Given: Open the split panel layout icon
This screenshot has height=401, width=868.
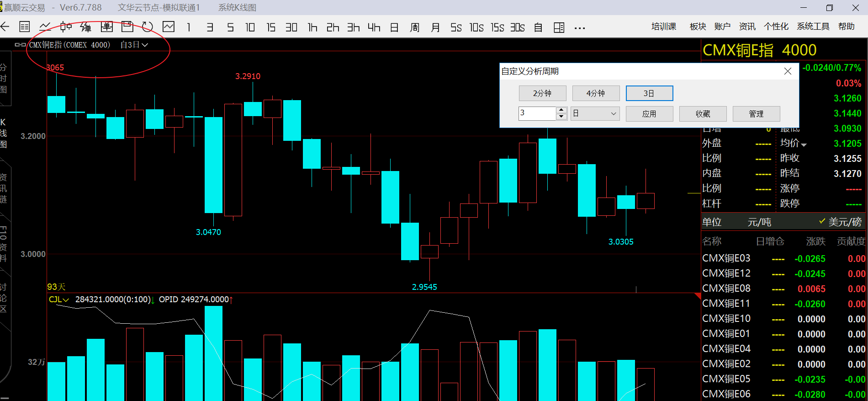Looking at the screenshot, I should click(x=559, y=27).
